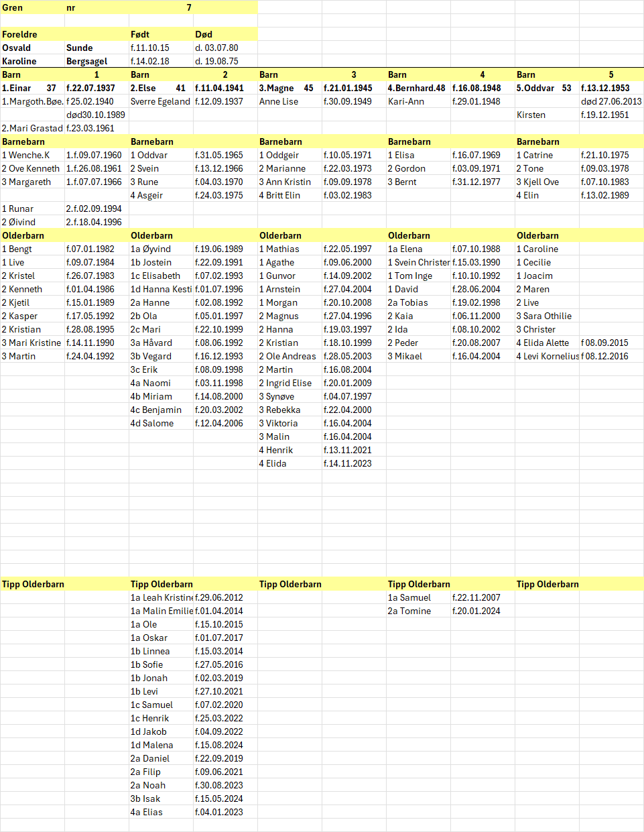Click the great-grandchild cell "1 Bengt"
This screenshot has width=644, height=832.
tap(32, 249)
